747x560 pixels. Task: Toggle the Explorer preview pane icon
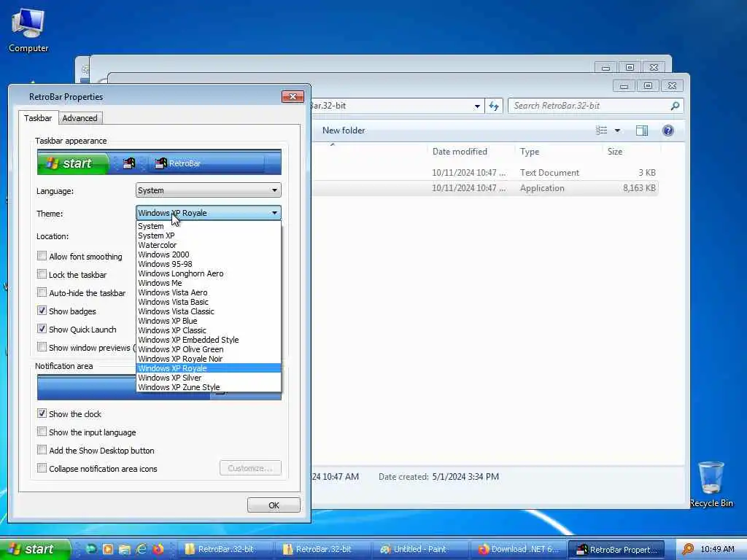point(642,131)
